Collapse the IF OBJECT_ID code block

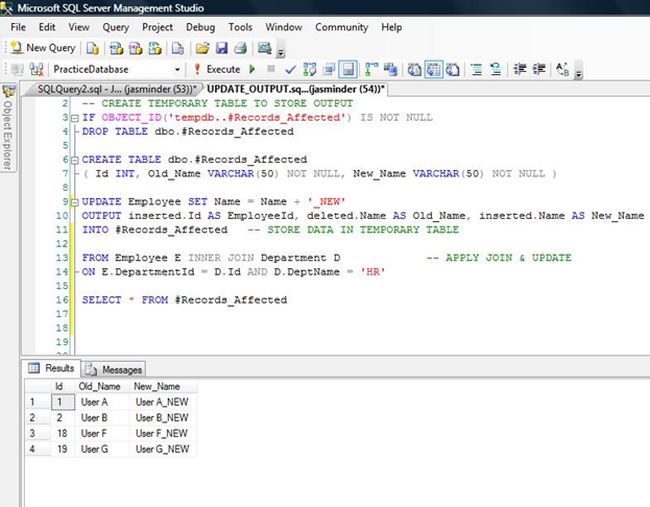tap(74, 118)
